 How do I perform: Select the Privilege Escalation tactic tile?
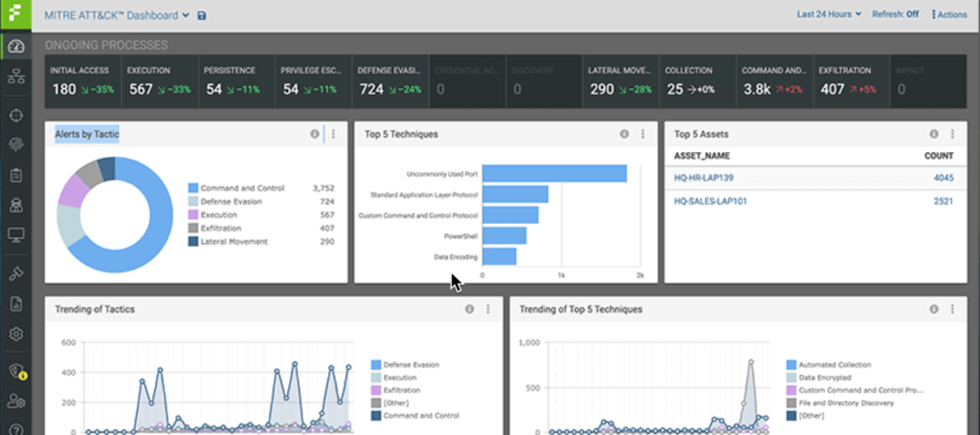click(313, 81)
